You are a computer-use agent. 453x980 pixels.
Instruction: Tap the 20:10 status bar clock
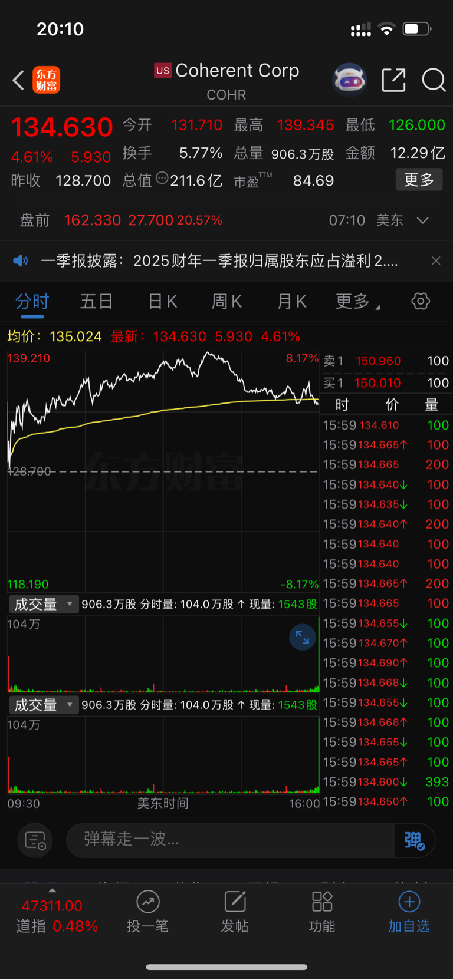[60, 29]
